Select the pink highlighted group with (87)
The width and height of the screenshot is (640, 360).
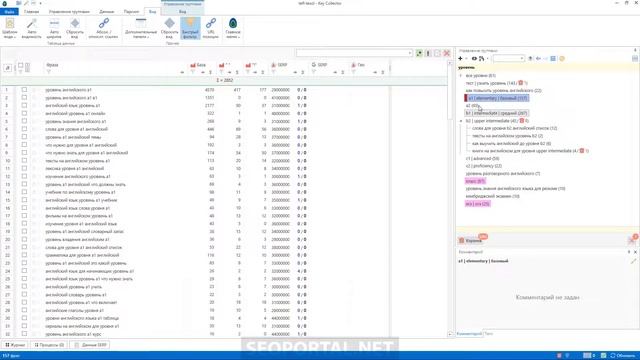point(475,181)
